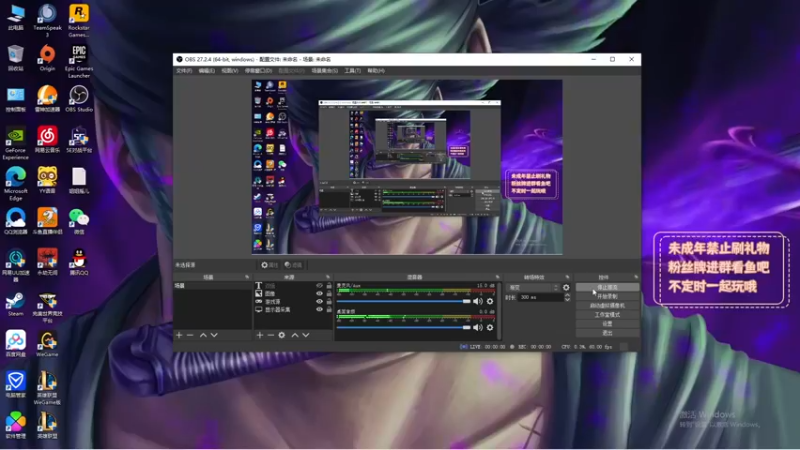Open the 编辑(E) menu
The width and height of the screenshot is (800, 450).
[206, 71]
